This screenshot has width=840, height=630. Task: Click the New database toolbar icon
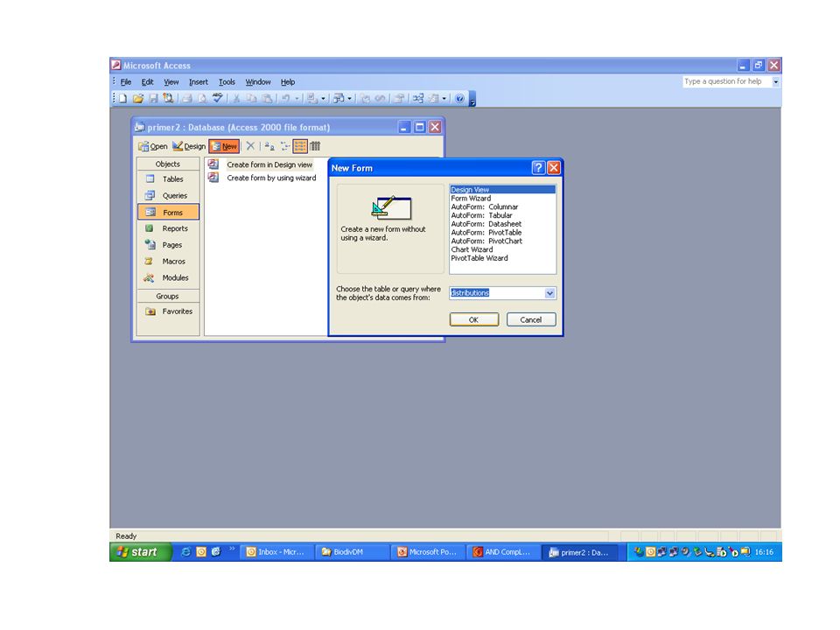[x=122, y=98]
